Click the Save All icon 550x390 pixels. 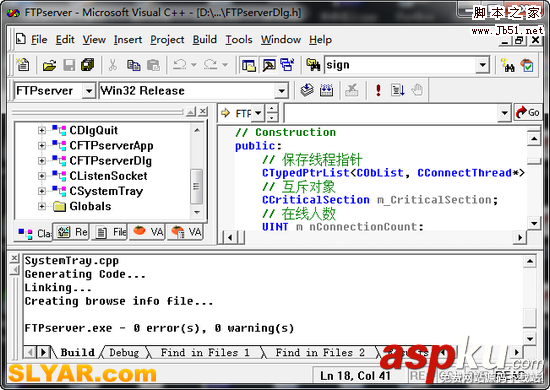[88, 65]
